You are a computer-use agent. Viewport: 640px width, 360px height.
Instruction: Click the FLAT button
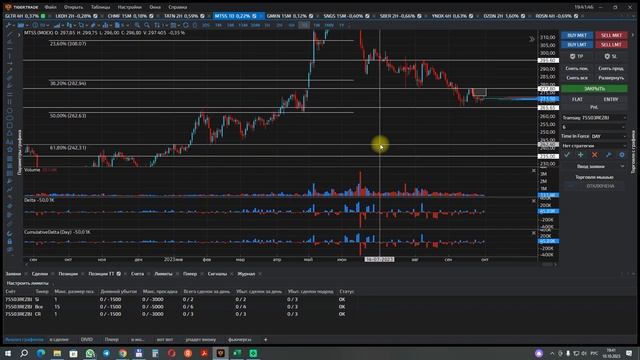tap(577, 99)
